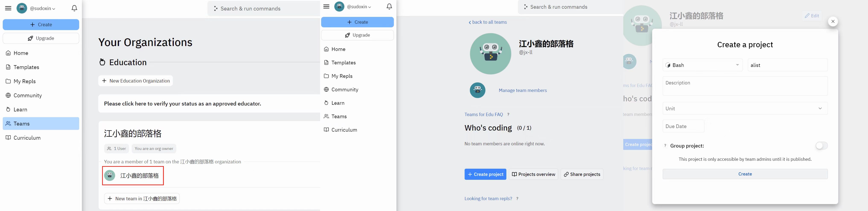This screenshot has height=211, width=868.
Task: Open hamburger menu in middle team panel
Action: pyautogui.click(x=326, y=6)
